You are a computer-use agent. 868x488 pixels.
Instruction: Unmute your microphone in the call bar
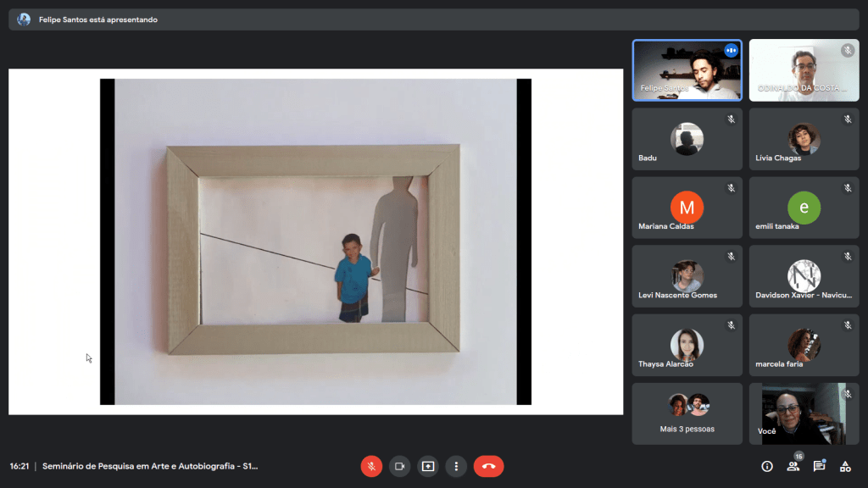[371, 466]
